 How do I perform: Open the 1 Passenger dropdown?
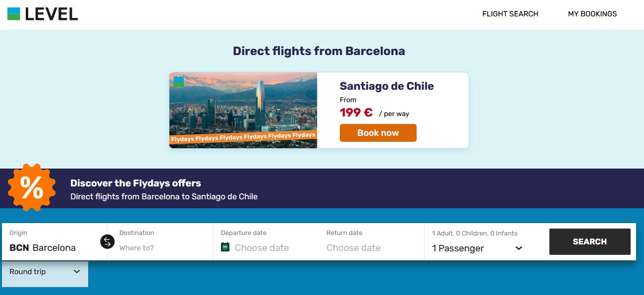(478, 248)
